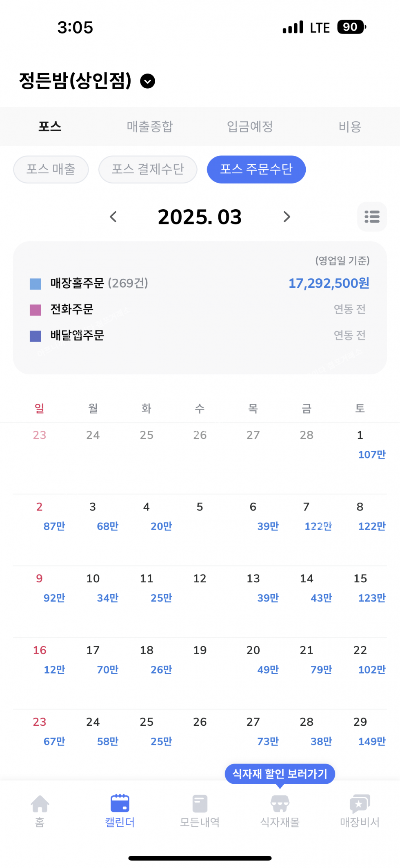This screenshot has height=868, width=400.
Task: Expand the 정든밤(상인점) store selector
Action: 147,81
